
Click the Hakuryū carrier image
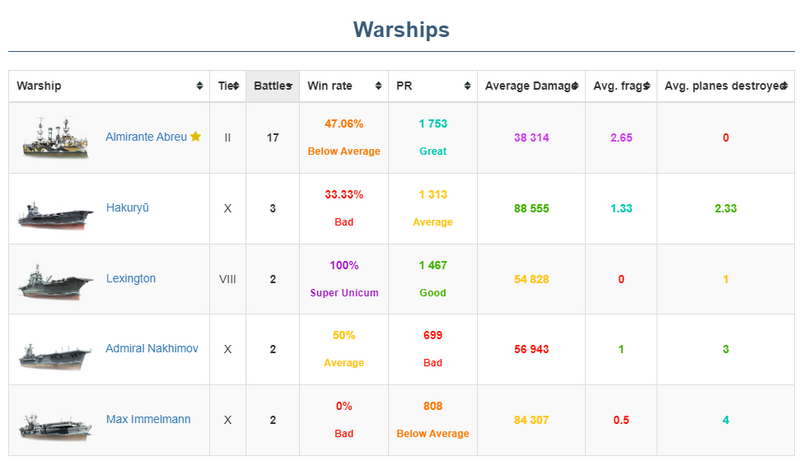[x=49, y=209]
